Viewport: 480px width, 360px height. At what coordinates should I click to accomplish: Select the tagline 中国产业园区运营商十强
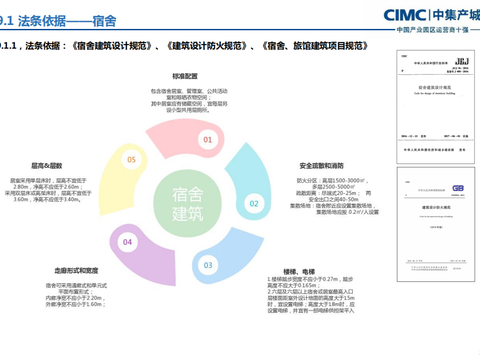(x=433, y=30)
